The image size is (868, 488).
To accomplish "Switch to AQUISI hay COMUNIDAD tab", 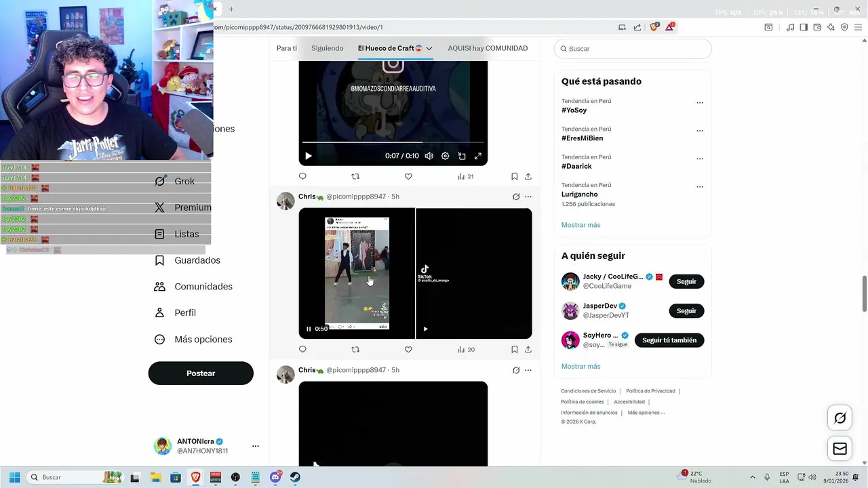I will (488, 48).
